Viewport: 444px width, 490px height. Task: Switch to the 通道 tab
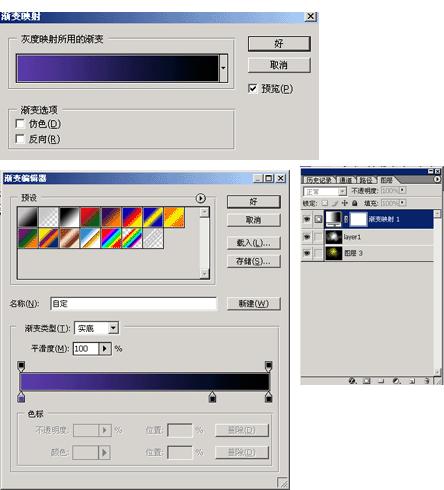(x=346, y=180)
